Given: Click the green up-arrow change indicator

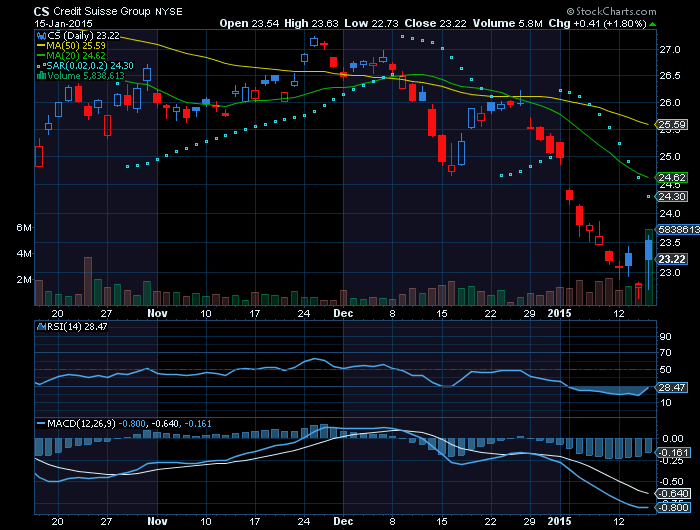Looking at the screenshot, I should click(653, 24).
